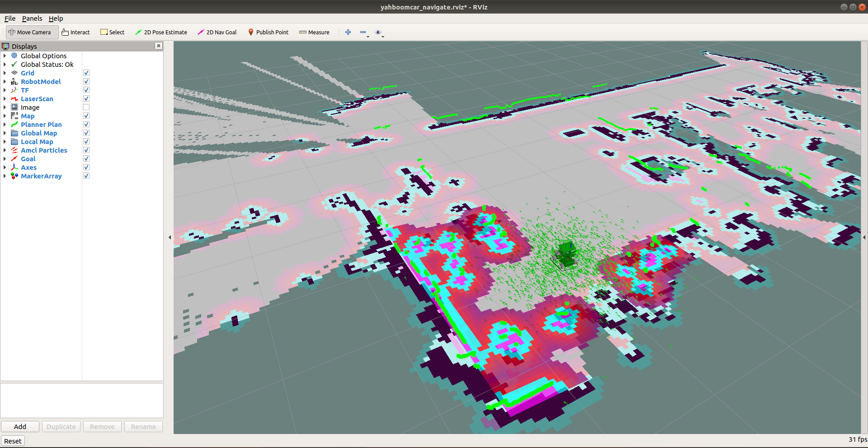The height and width of the screenshot is (448, 868).
Task: Expand the RobotModel display properties
Action: click(5, 82)
